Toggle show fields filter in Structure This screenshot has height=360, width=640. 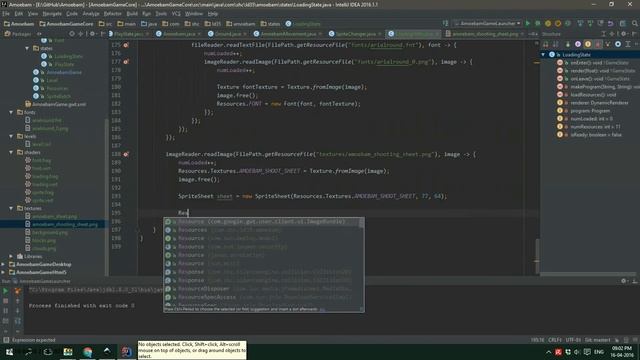[x=588, y=44]
